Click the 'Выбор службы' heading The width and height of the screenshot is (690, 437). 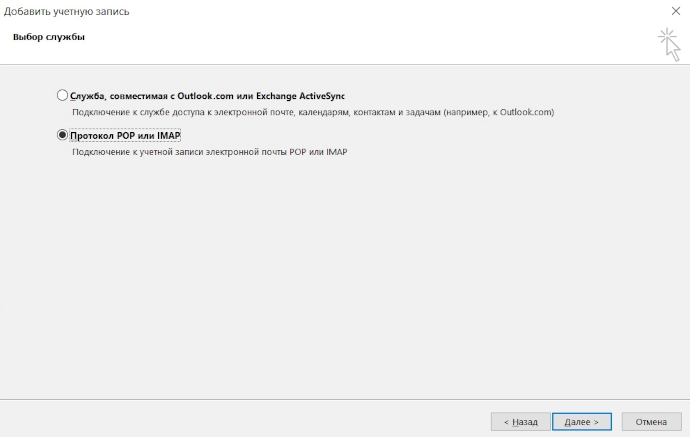click(x=48, y=37)
